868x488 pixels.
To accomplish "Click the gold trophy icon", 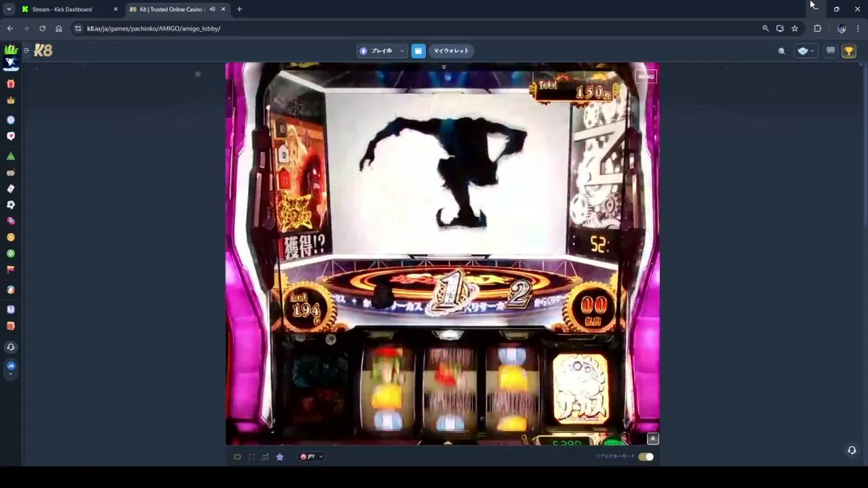I will point(849,51).
